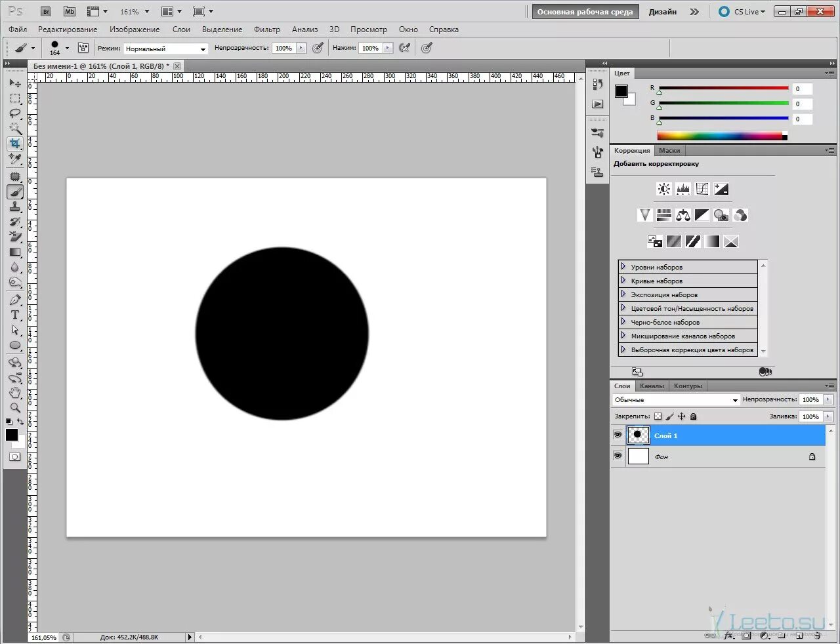The width and height of the screenshot is (840, 644).
Task: Select the Spot Healing Brush tool
Action: coord(15,177)
